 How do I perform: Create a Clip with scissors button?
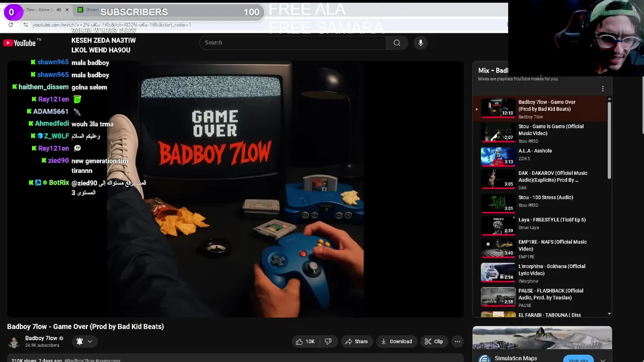click(x=433, y=341)
